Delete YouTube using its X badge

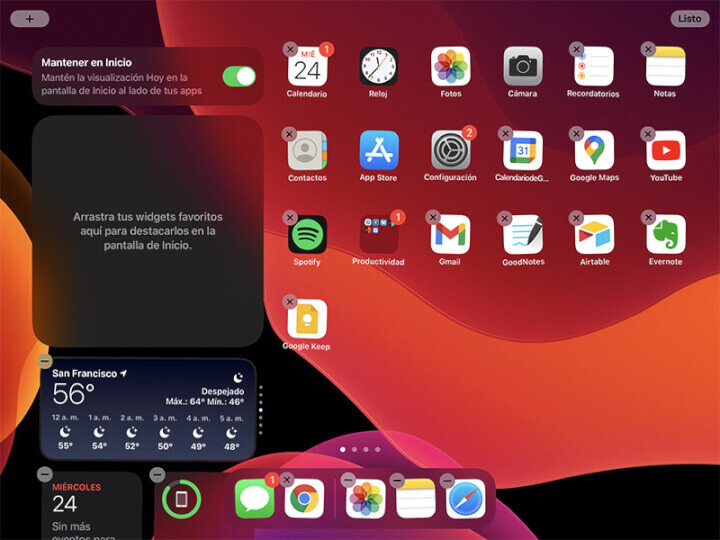coord(647,134)
